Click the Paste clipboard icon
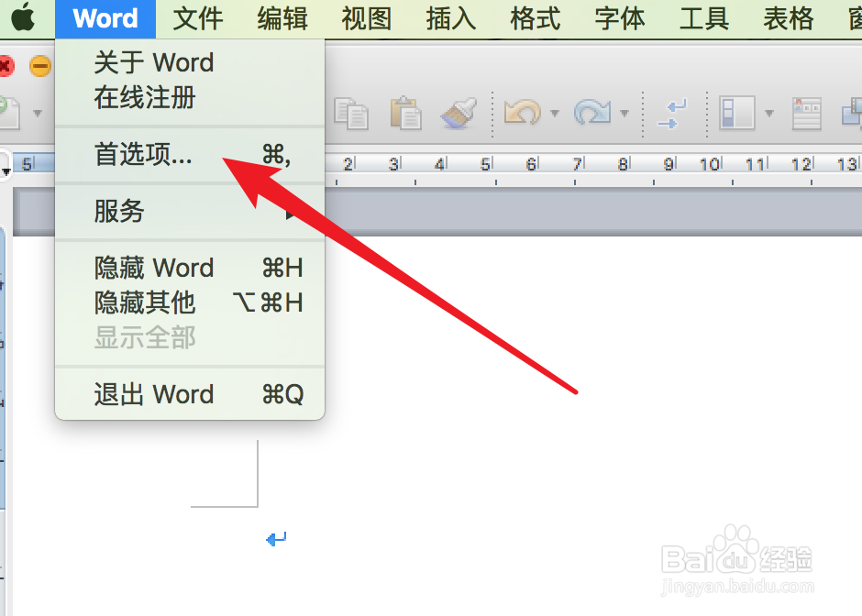The width and height of the screenshot is (862, 616). click(405, 113)
